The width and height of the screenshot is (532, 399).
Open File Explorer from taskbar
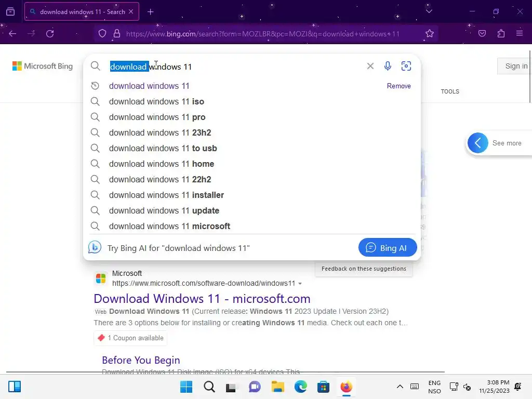click(x=277, y=387)
